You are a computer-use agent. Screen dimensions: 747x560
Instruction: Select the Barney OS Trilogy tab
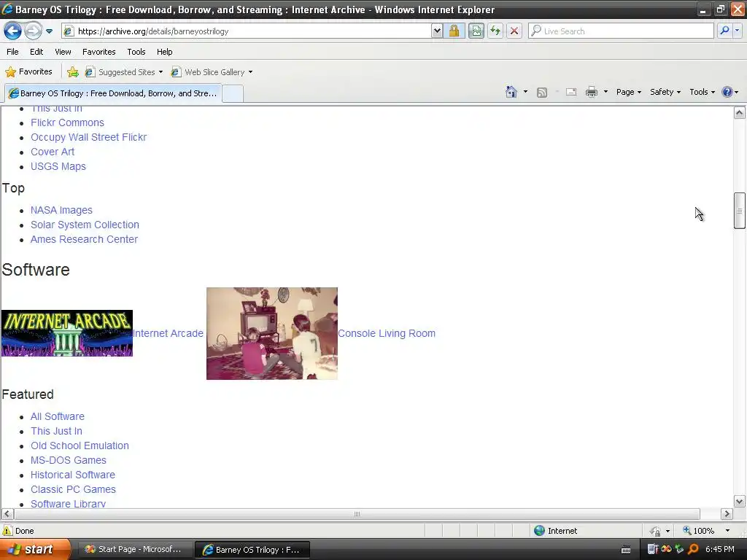click(x=113, y=93)
